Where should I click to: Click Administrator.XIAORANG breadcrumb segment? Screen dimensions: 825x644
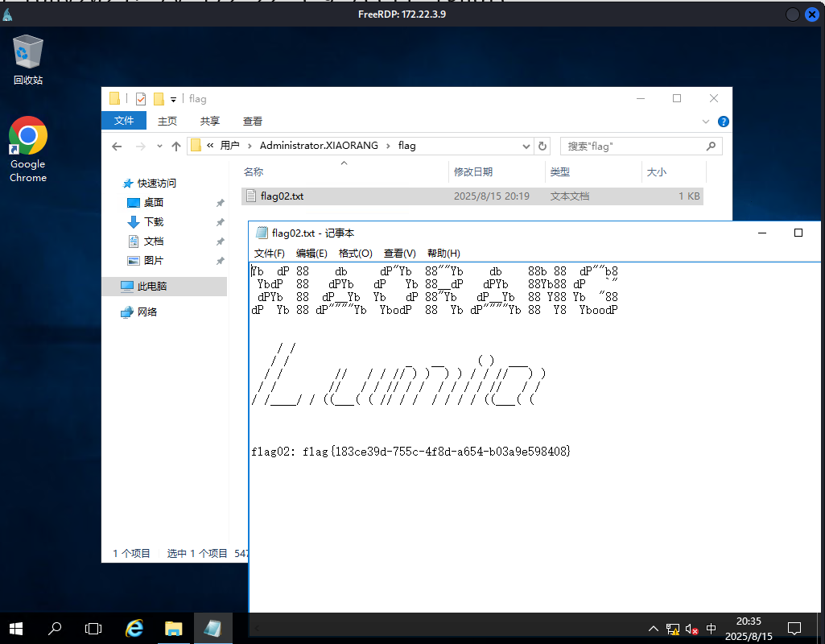(x=319, y=146)
